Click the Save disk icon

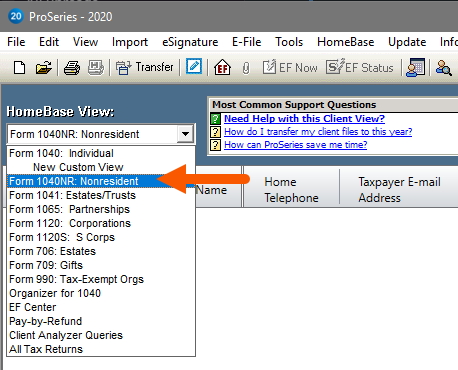(96, 68)
